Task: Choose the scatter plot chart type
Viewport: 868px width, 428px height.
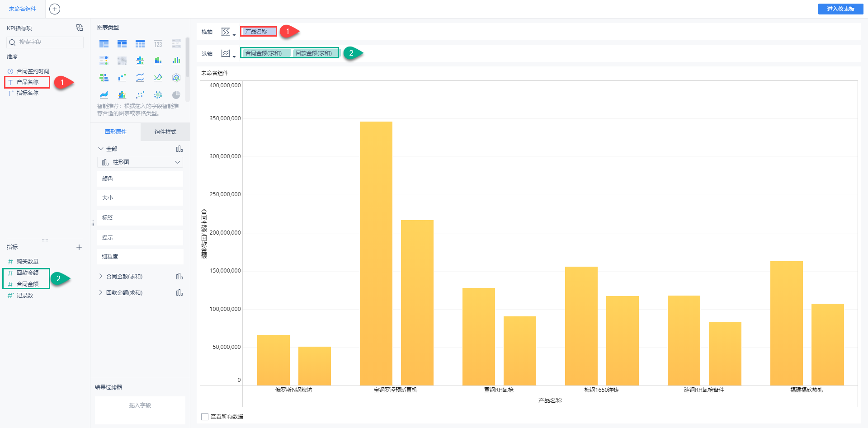Action: point(140,95)
